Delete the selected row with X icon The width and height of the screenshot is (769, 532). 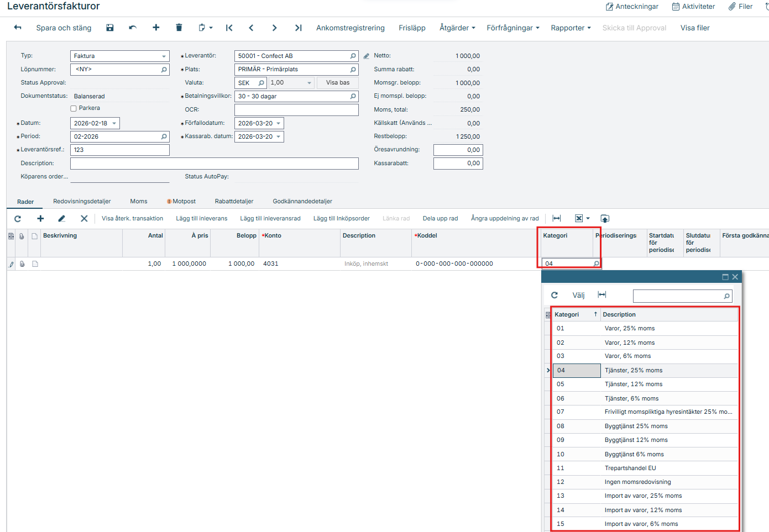pos(84,218)
